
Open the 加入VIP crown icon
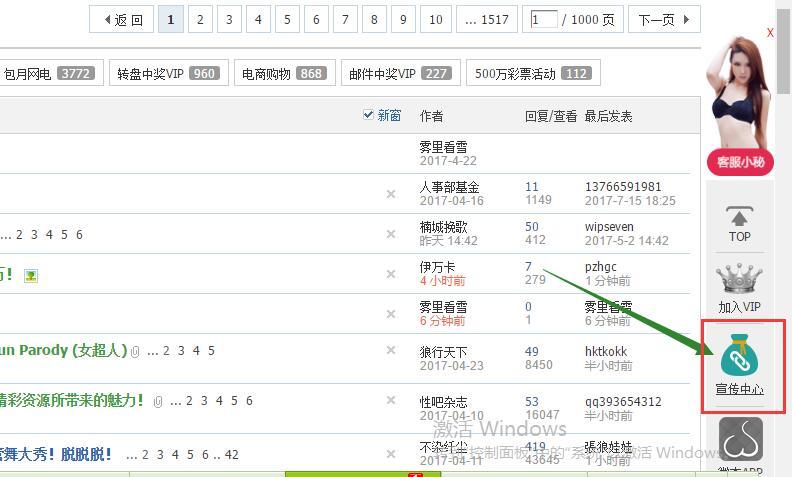[739, 287]
